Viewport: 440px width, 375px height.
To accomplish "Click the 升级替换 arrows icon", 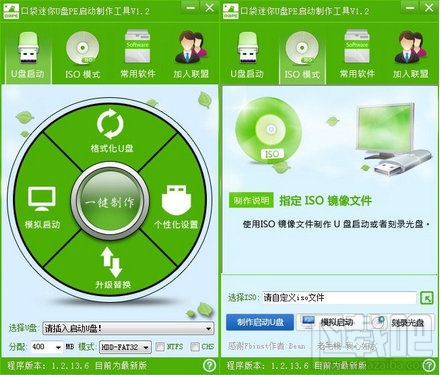I will pyautogui.click(x=112, y=262).
